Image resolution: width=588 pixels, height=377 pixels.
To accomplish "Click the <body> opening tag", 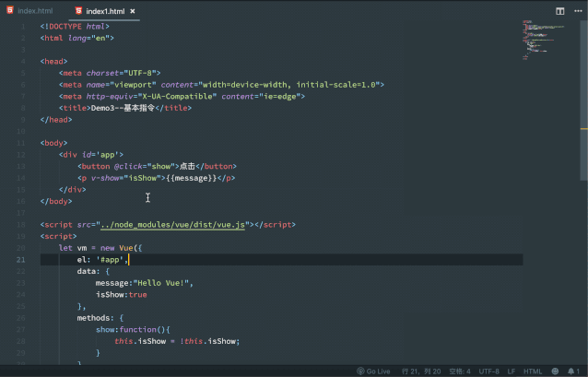I will pos(54,143).
